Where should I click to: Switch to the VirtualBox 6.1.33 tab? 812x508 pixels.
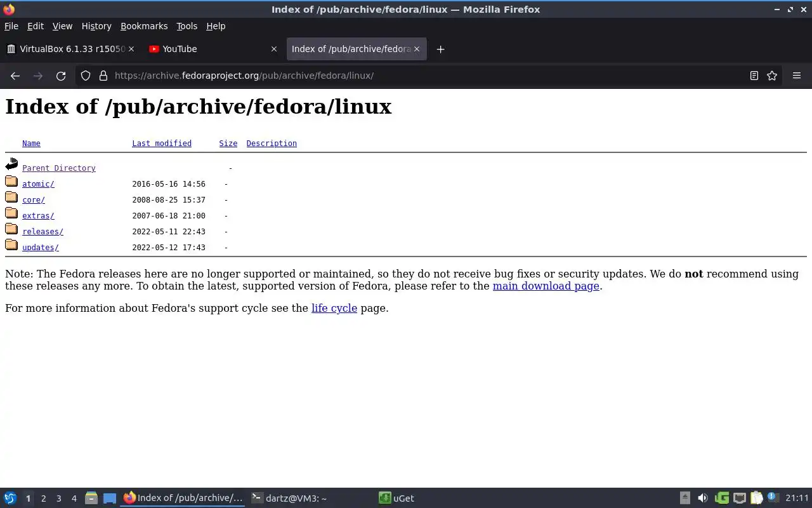(70, 49)
